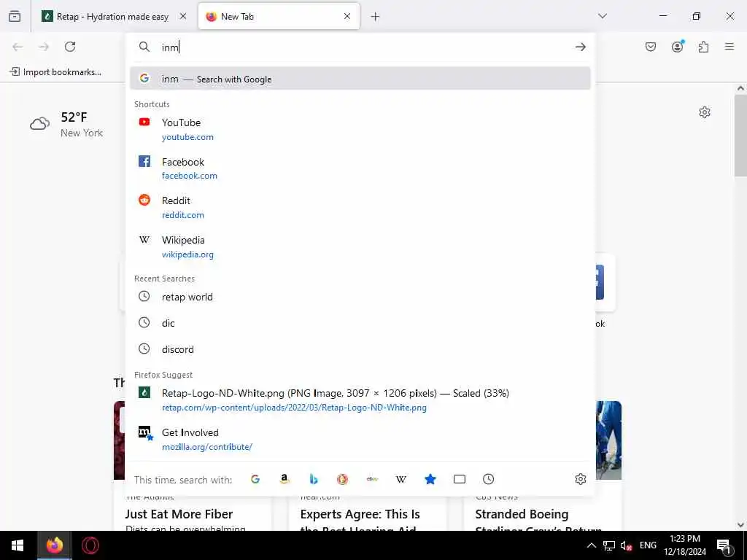Open Save to Pocket icon
747x560 pixels.
[651, 47]
